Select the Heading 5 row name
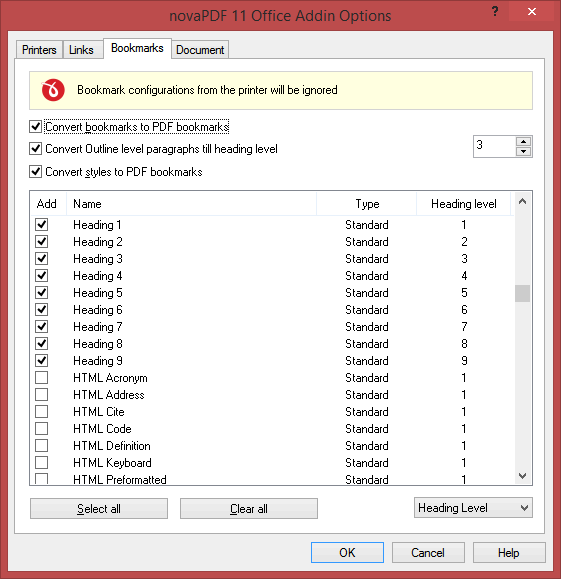Viewport: 561px width, 579px height. pyautogui.click(x=98, y=292)
